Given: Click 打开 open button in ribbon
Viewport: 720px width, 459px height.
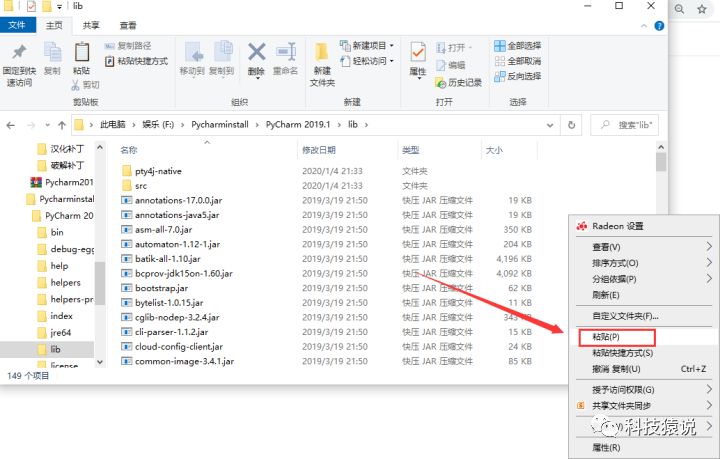Looking at the screenshot, I should (x=454, y=48).
